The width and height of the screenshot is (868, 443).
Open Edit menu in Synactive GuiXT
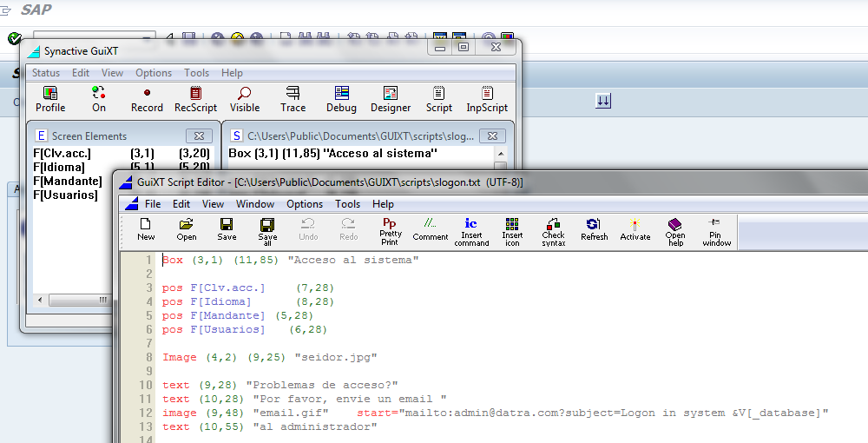pos(80,73)
